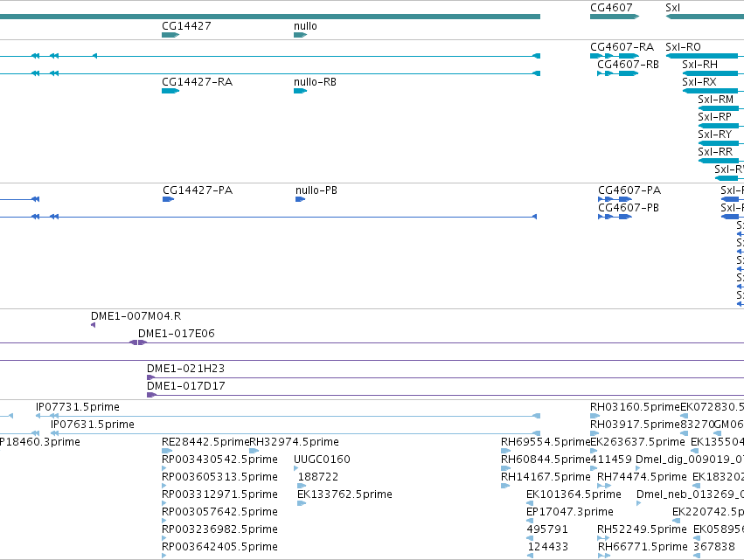Select clone DME1-017E06
This screenshot has width=744, height=560.
coord(177,334)
